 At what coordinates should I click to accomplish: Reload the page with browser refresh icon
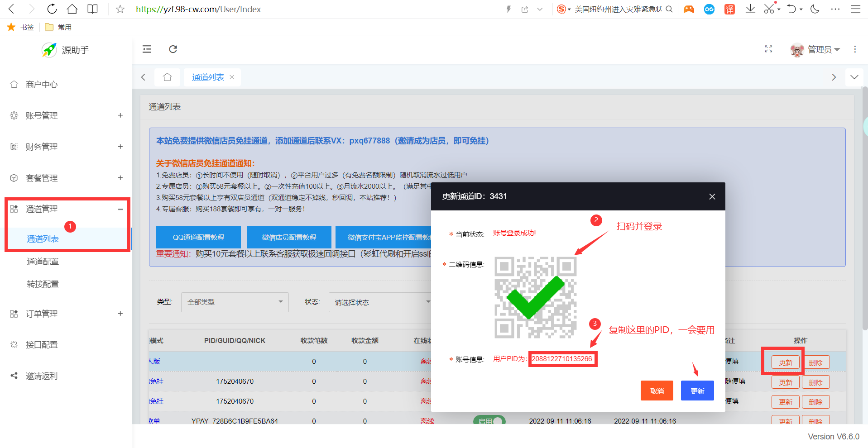(52, 9)
